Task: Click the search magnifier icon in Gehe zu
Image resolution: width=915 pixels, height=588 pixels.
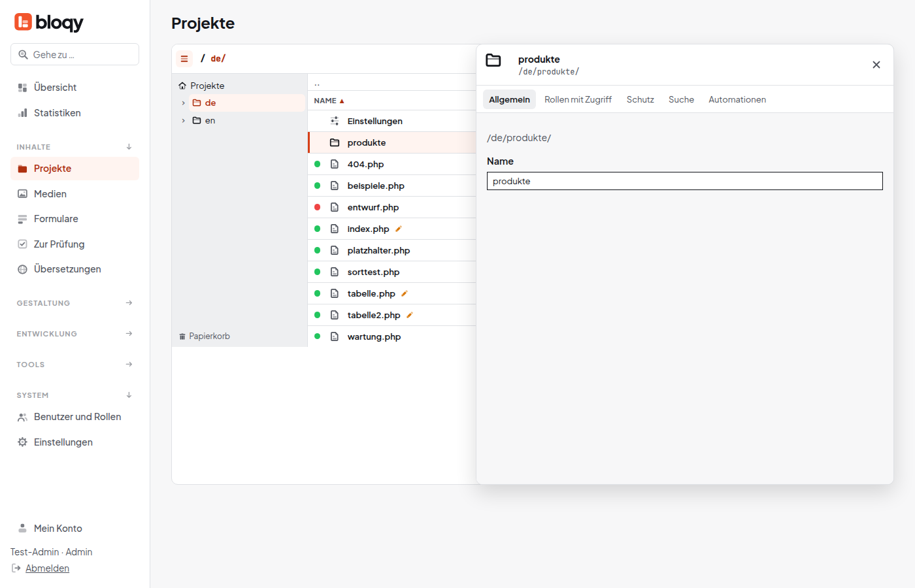Action: 24,55
